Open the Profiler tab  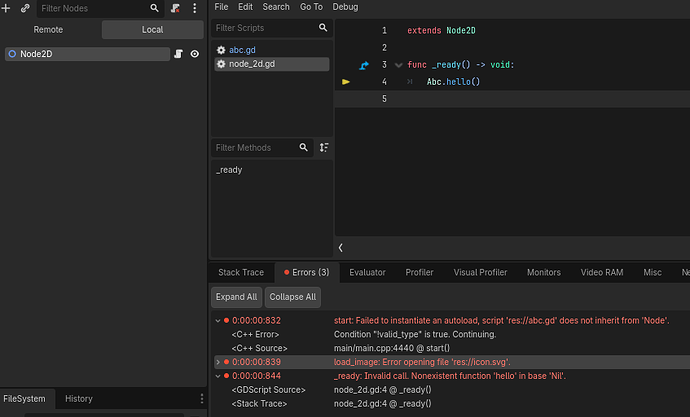point(419,272)
